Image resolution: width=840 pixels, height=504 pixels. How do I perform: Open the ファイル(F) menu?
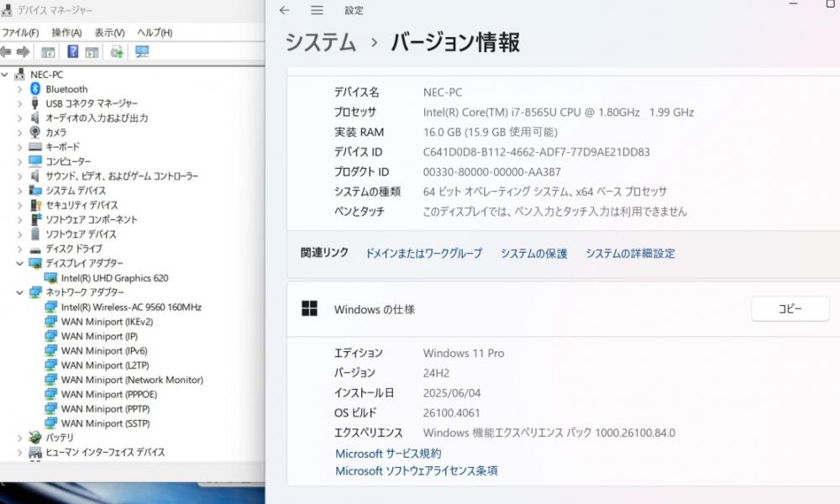click(x=20, y=33)
